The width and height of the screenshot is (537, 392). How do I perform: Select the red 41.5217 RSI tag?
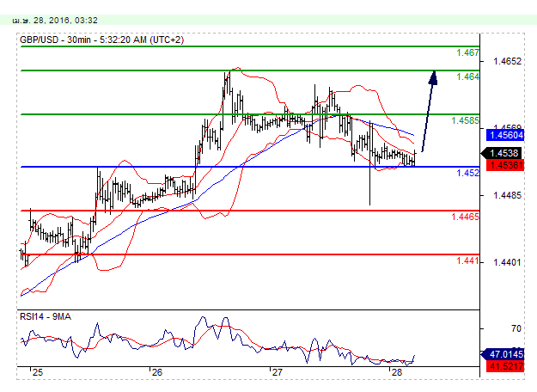click(x=506, y=366)
